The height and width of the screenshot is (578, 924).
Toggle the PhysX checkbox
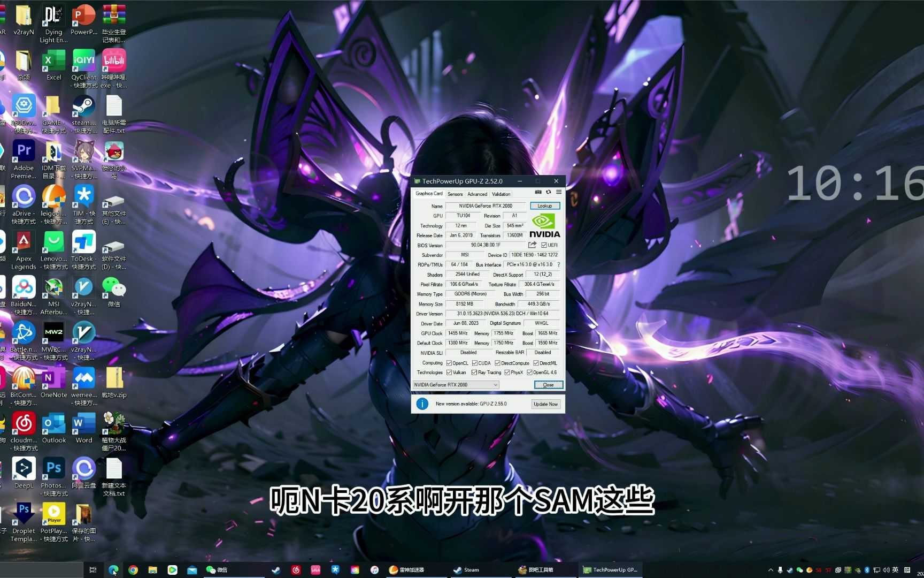pos(507,372)
